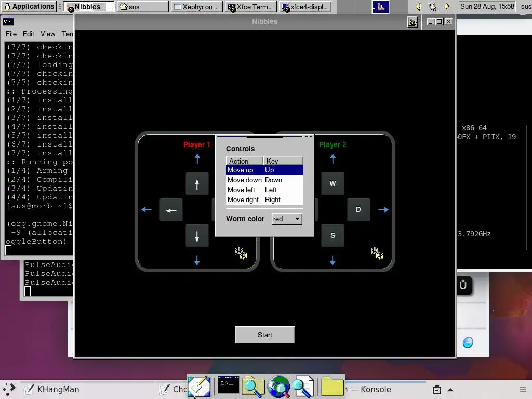Click the volume speaker tray icon
Image resolution: width=532 pixels, height=399 pixels.
coord(419,6)
